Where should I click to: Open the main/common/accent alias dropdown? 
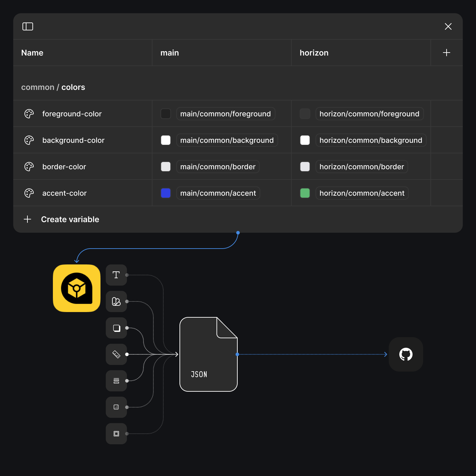tap(218, 193)
